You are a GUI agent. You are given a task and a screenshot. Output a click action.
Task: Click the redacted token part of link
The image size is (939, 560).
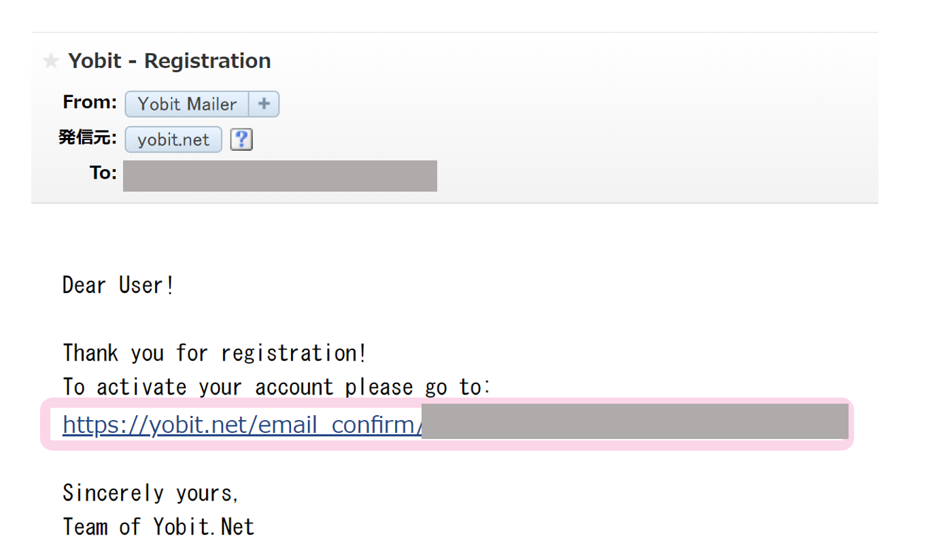click(x=635, y=421)
